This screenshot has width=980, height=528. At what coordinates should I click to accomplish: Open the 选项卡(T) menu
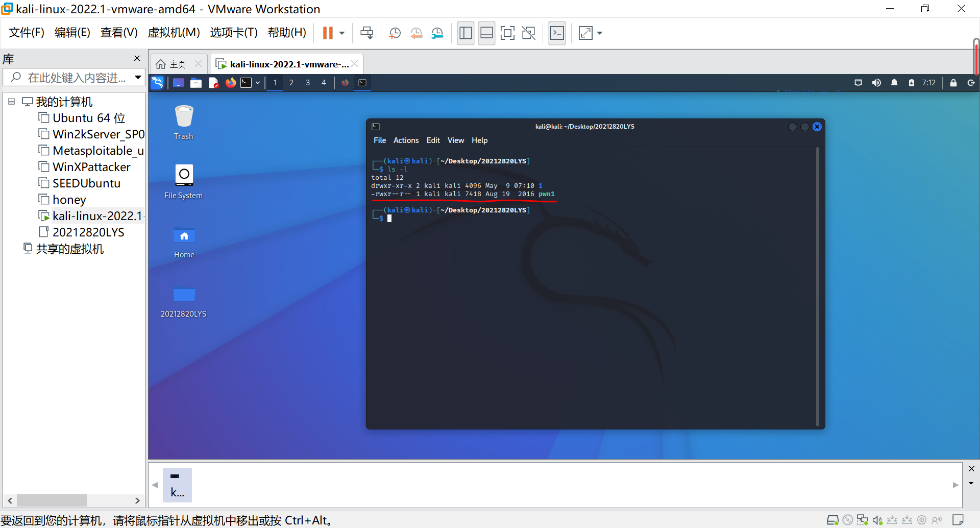(234, 33)
